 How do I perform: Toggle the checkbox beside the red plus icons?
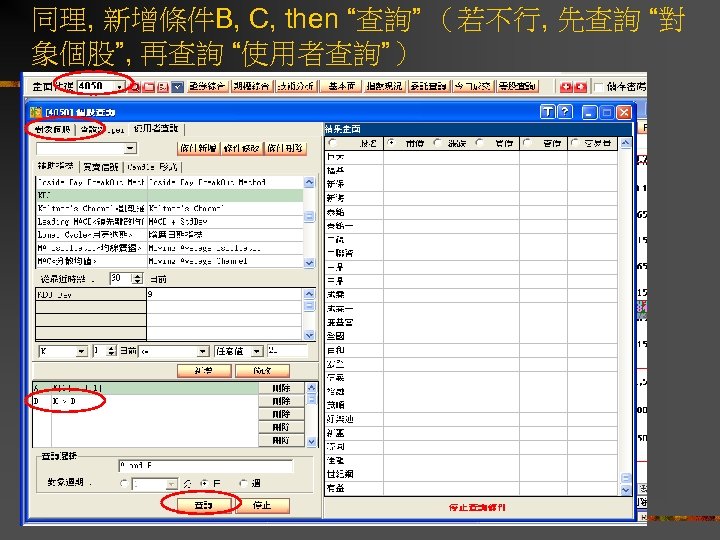coord(598,87)
